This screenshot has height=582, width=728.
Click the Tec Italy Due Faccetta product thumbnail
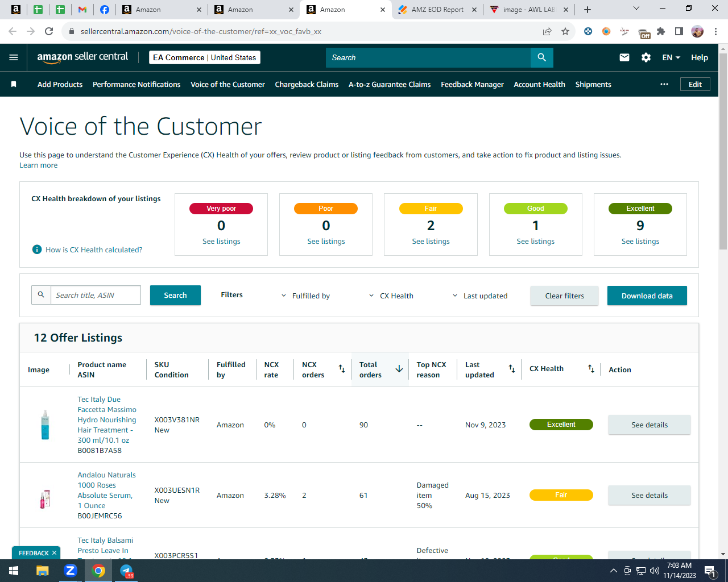[x=45, y=425]
